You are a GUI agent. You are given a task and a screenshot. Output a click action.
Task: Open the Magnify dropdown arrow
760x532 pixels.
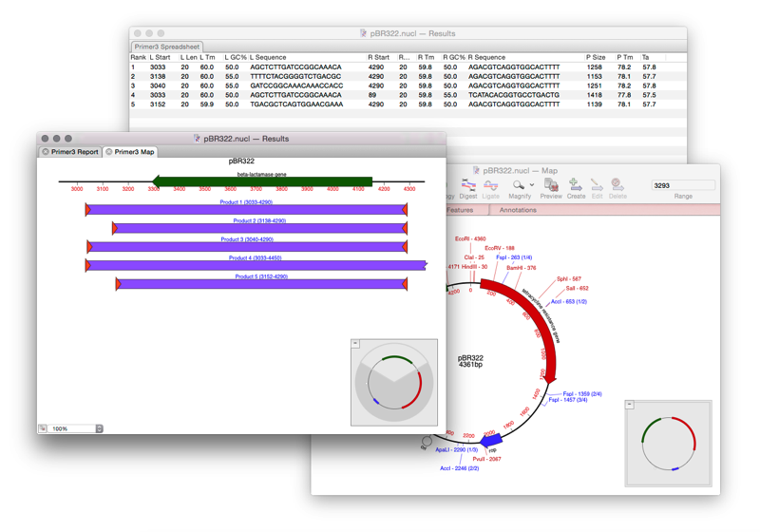[532, 185]
